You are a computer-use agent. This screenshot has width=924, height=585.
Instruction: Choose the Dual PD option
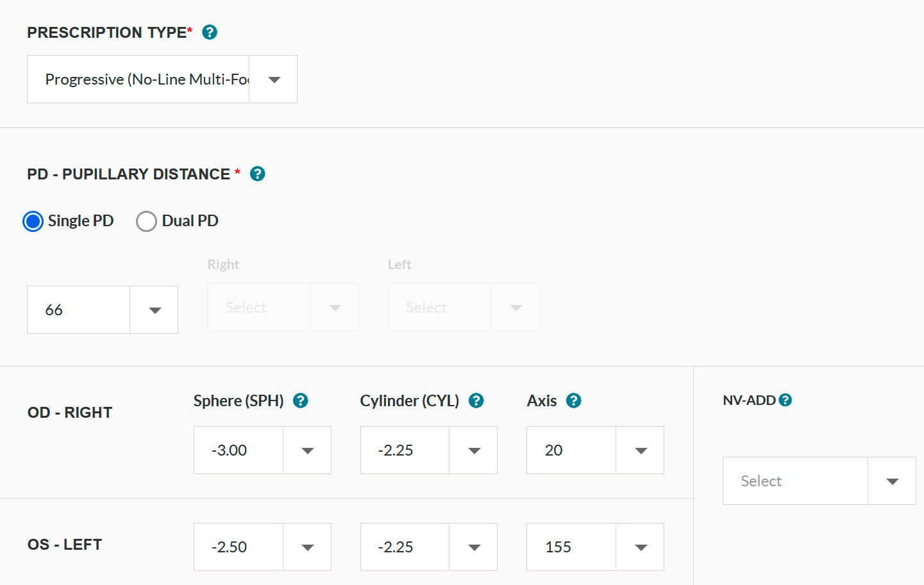point(146,221)
